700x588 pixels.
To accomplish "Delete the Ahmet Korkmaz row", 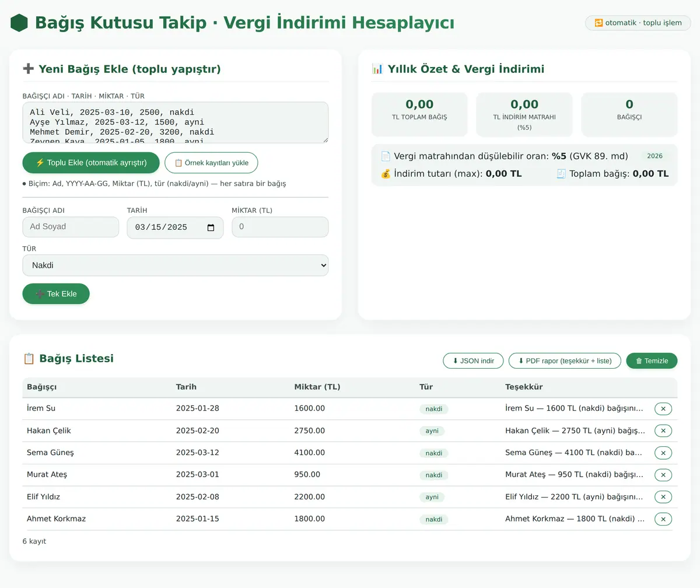I will pos(663,519).
